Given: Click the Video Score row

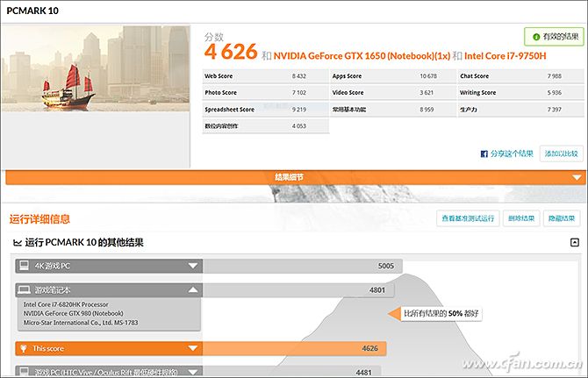Looking at the screenshot, I should tap(392, 93).
